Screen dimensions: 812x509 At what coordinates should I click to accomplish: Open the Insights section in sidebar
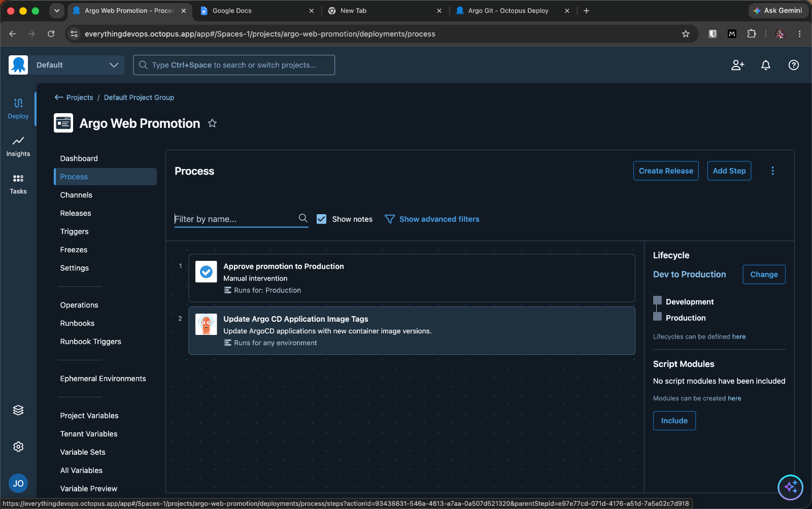click(18, 146)
